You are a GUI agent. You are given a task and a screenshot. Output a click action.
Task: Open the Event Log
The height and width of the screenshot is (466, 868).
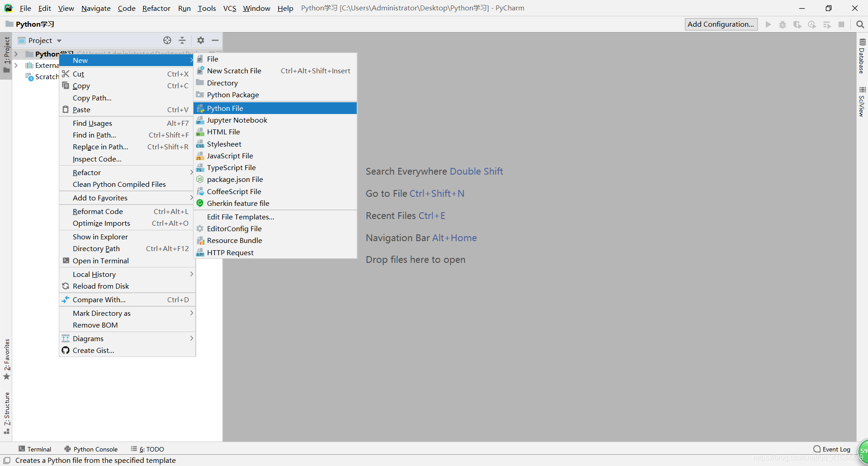coord(832,449)
